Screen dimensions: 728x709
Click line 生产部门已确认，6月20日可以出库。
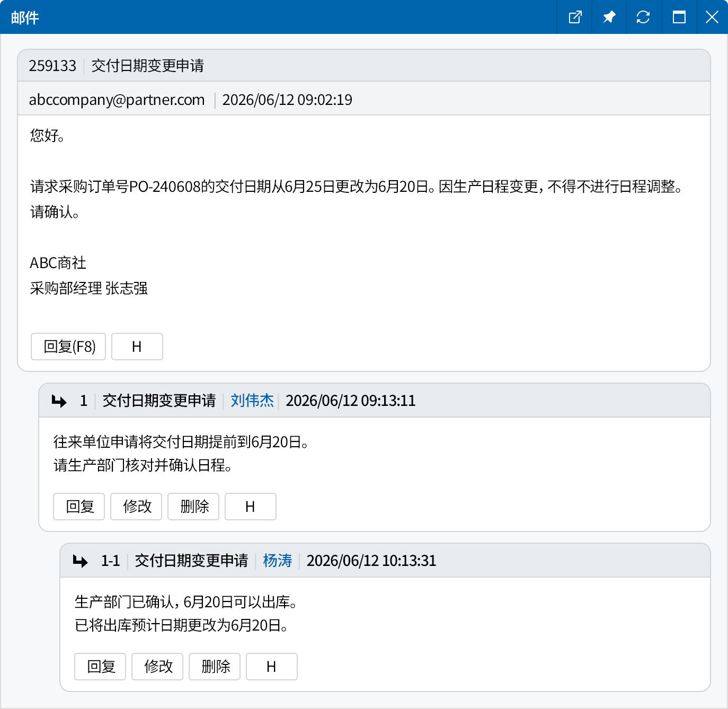coord(187,602)
